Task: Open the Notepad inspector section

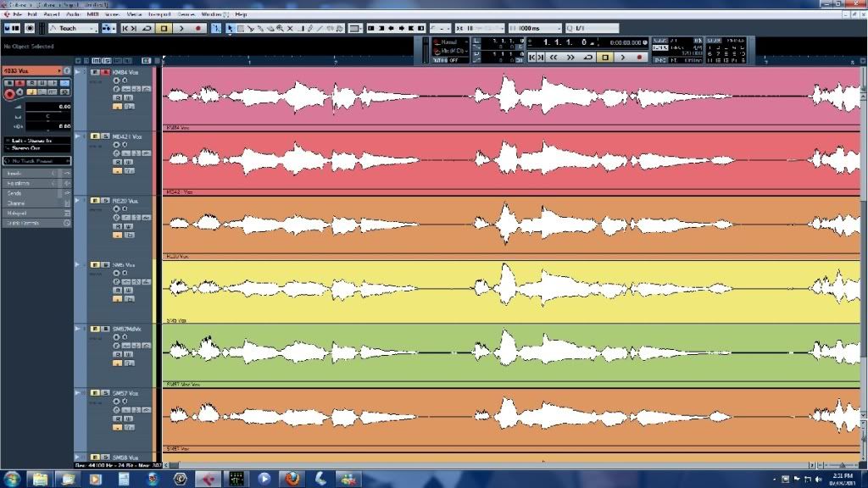Action: pos(37,213)
